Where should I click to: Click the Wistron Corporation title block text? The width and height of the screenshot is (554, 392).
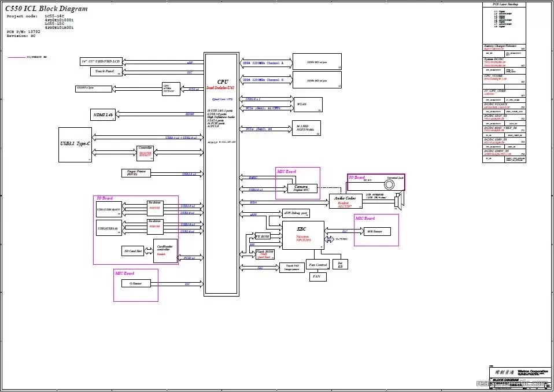533,372
